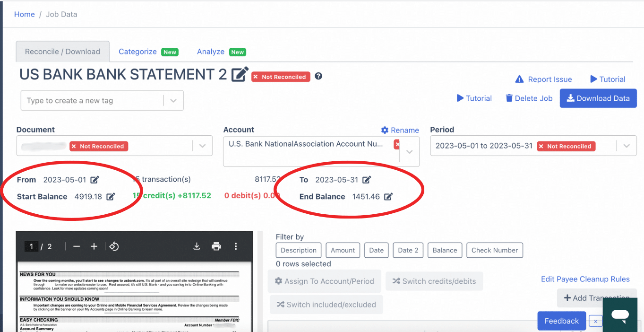Screen dimensions: 644x332
Task: Print the PDF document
Action: [216, 246]
